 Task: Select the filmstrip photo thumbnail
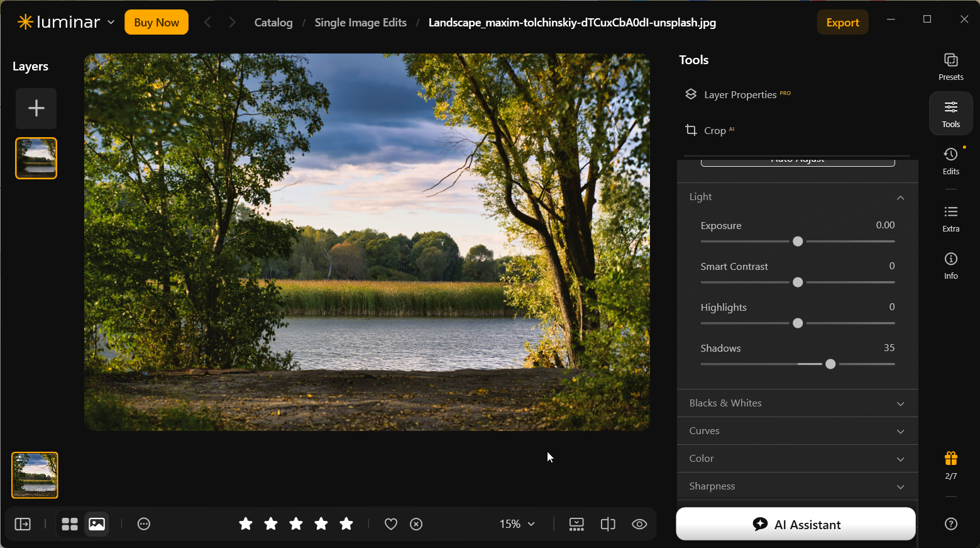(x=35, y=476)
